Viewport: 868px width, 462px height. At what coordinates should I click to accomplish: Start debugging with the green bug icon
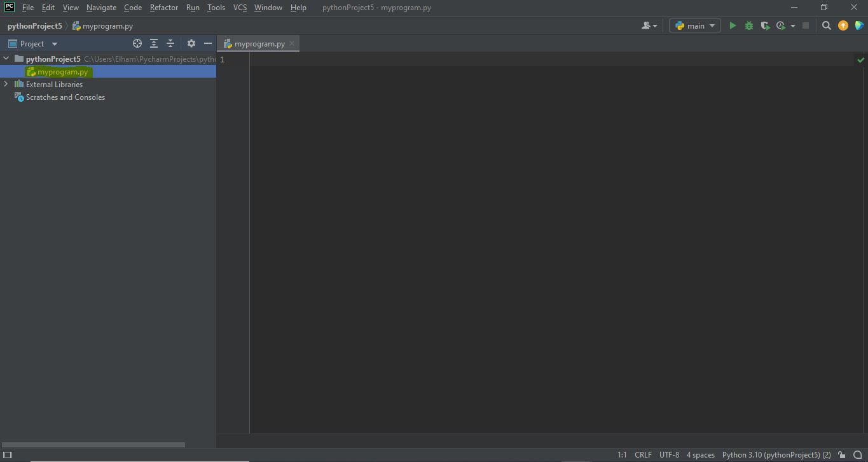749,26
